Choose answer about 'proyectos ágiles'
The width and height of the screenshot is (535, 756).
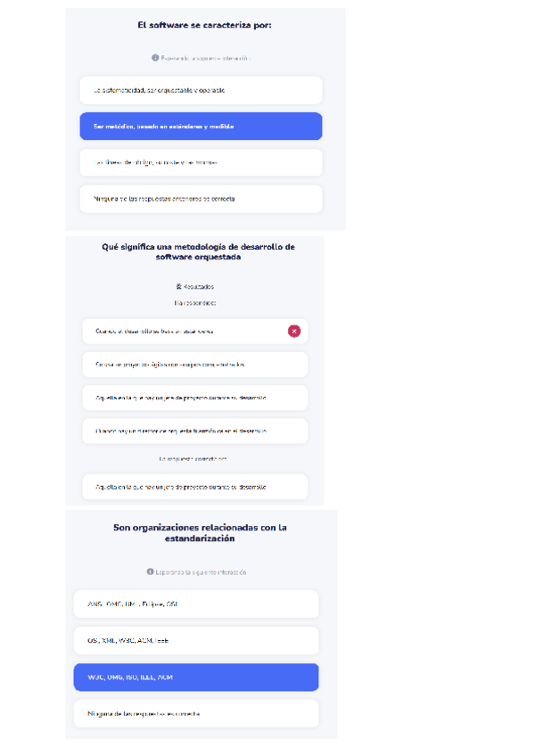point(194,364)
